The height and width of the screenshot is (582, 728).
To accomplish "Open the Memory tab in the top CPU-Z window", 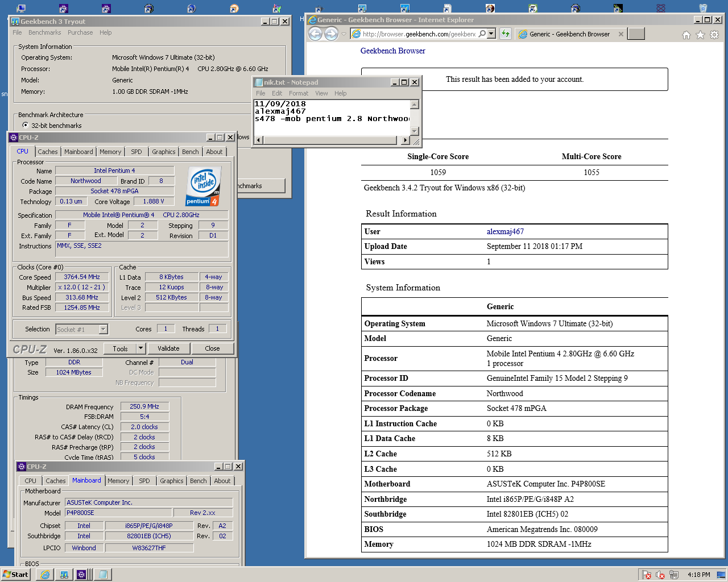I will coord(110,152).
